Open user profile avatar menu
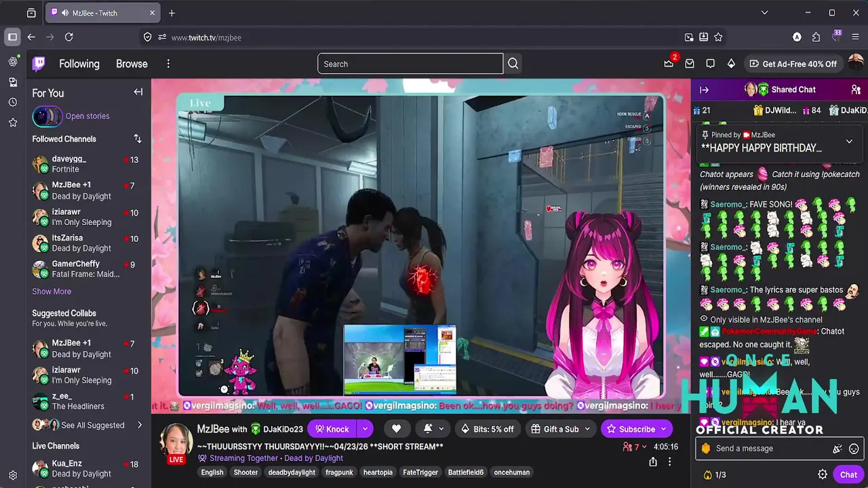This screenshot has height=488, width=868. (x=855, y=63)
